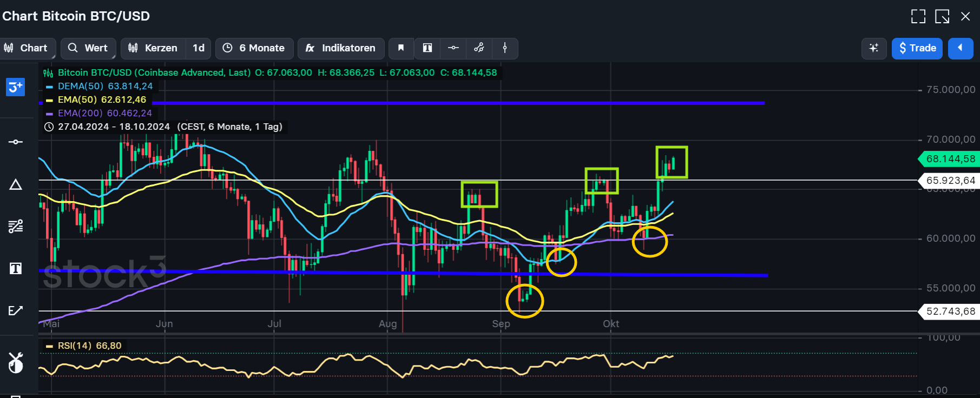Click the Wert search button
This screenshot has width=980, height=398.
click(88, 48)
